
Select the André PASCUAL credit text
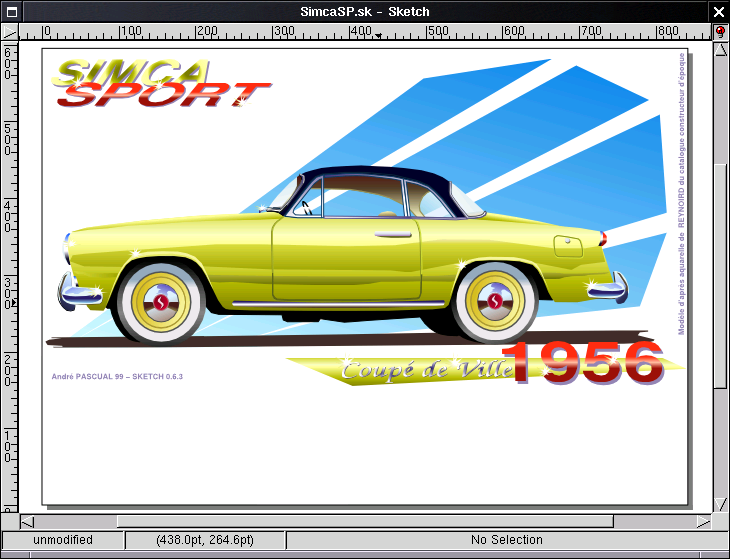pyautogui.click(x=117, y=377)
